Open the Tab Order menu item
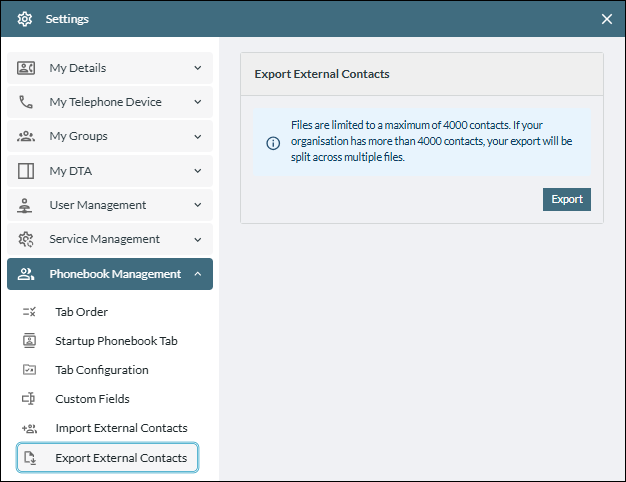 pyautogui.click(x=81, y=312)
